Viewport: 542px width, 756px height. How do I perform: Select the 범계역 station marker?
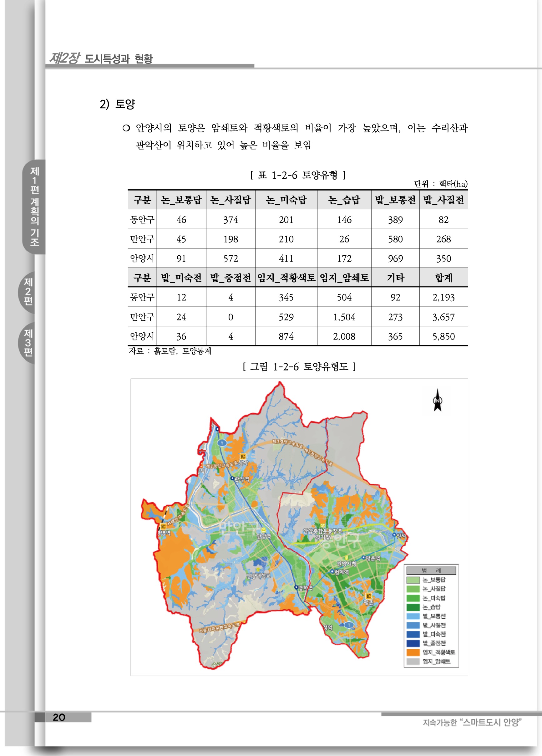coord(332,571)
